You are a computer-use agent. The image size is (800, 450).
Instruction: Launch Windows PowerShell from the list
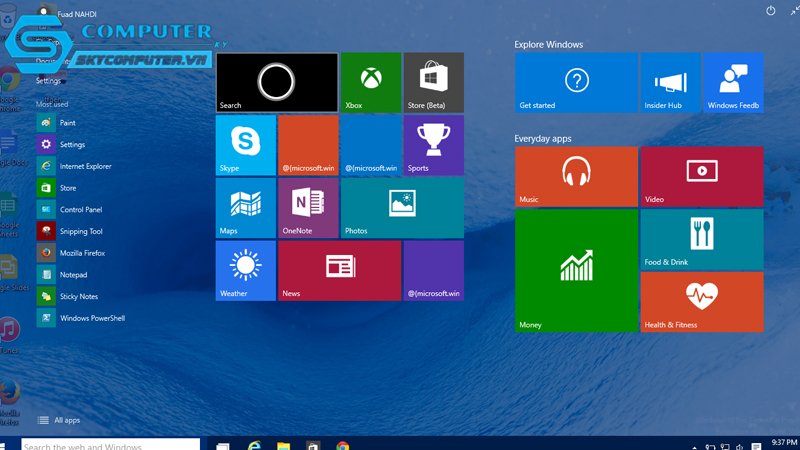82,318
